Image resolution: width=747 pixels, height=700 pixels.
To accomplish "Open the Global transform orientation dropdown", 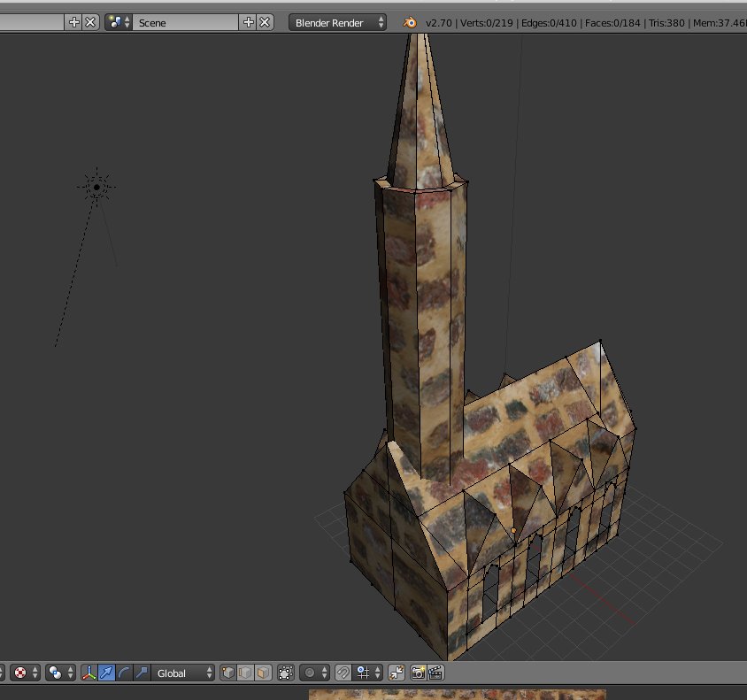I will 183,673.
